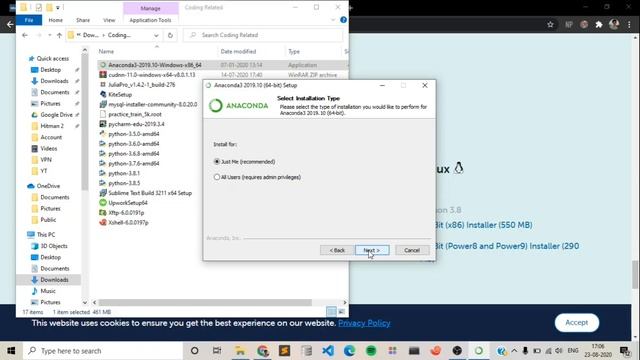This screenshot has width=640, height=360.
Task: Select All Users (requires admin privileges) option
Action: (x=258, y=177)
